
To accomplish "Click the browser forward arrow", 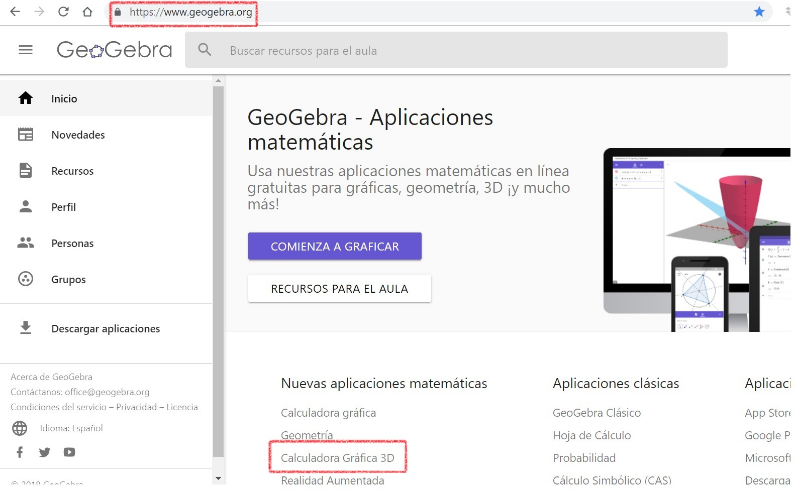I will [x=39, y=12].
